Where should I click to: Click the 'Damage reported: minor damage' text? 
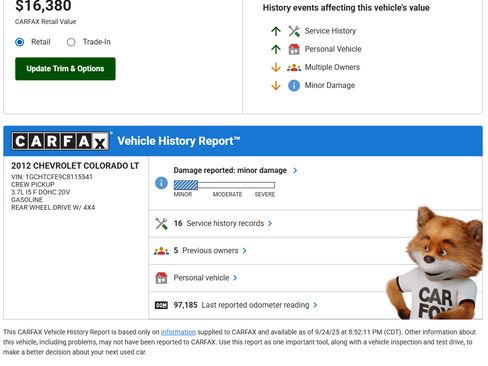point(230,170)
